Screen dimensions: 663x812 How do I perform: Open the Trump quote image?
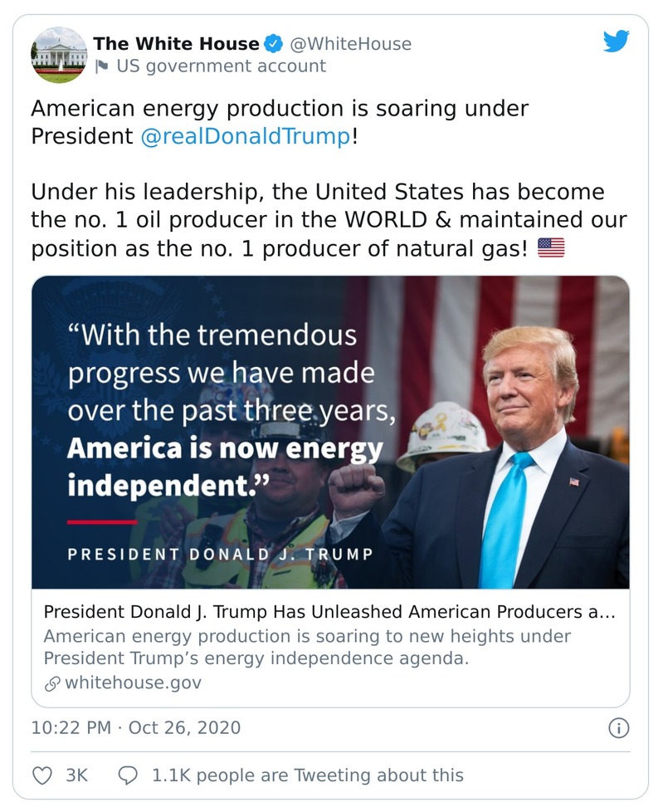click(331, 432)
